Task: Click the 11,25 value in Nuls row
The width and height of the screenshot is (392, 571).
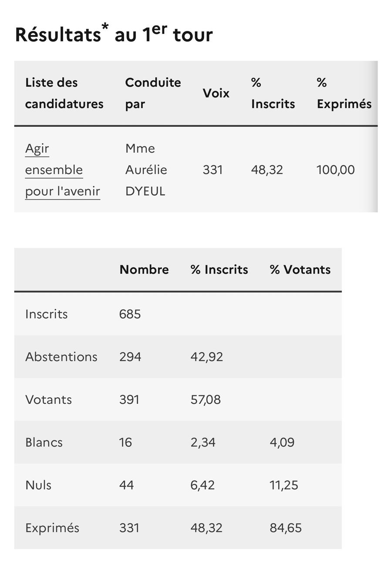Action: (284, 485)
